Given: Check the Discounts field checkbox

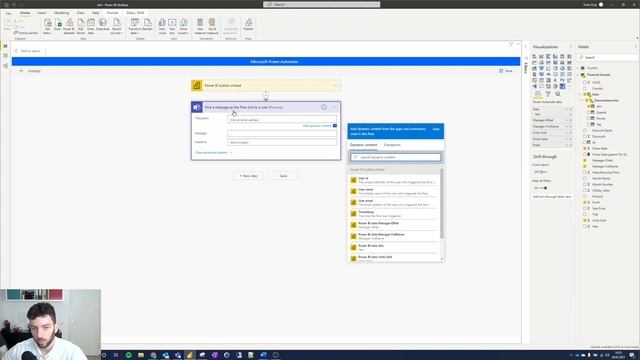Looking at the screenshot, I should click(x=585, y=136).
